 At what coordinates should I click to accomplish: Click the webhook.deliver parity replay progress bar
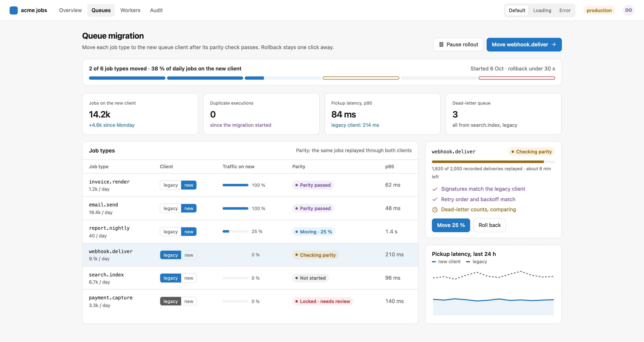pos(493,162)
